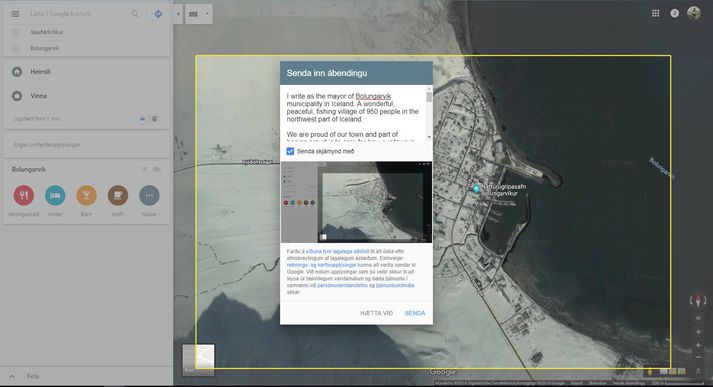Open the þjónustuskilmála terms link
The width and height of the screenshot is (713, 387).
395,286
